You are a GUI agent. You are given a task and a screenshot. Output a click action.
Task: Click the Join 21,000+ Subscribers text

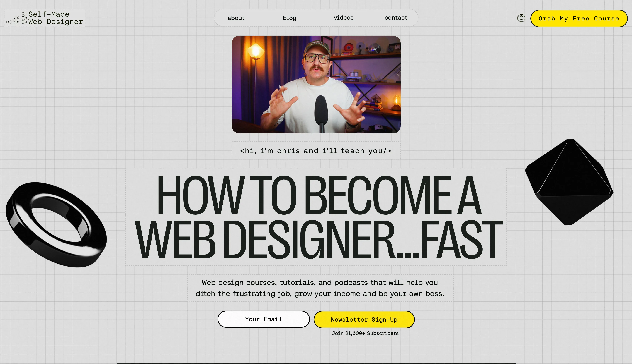click(x=365, y=333)
